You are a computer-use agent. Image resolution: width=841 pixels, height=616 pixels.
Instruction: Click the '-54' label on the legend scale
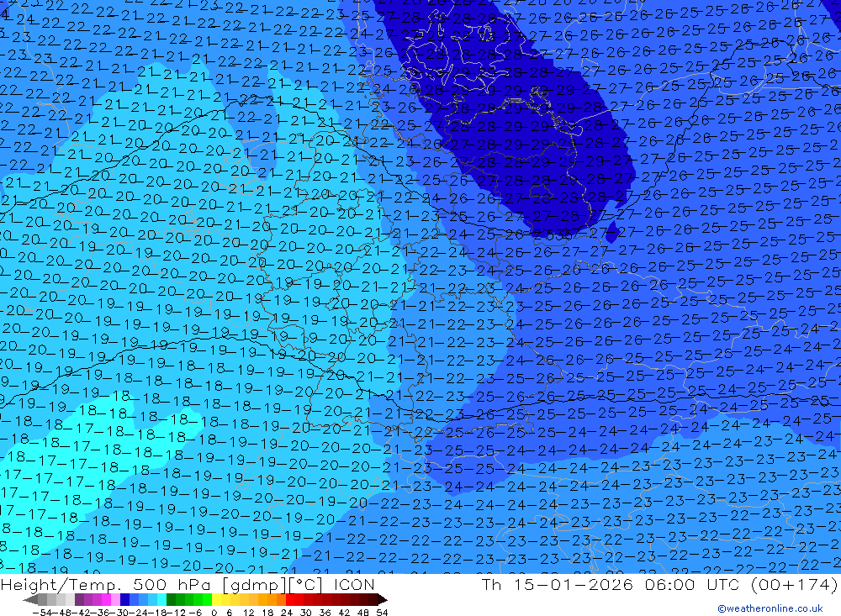point(42,613)
